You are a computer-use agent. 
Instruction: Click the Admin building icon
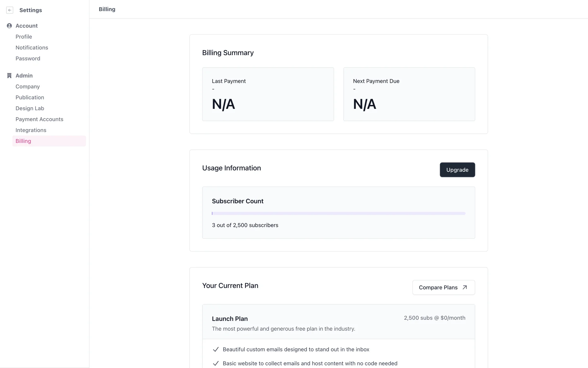[9, 76]
